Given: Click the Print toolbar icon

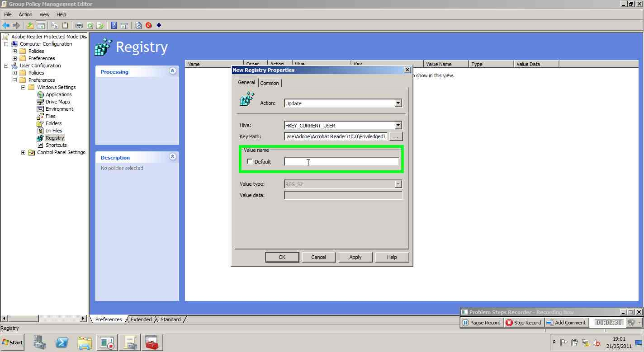Looking at the screenshot, I should [79, 25].
